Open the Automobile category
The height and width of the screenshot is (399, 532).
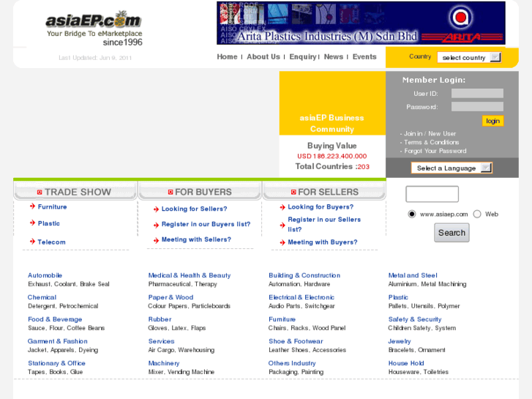click(x=45, y=275)
